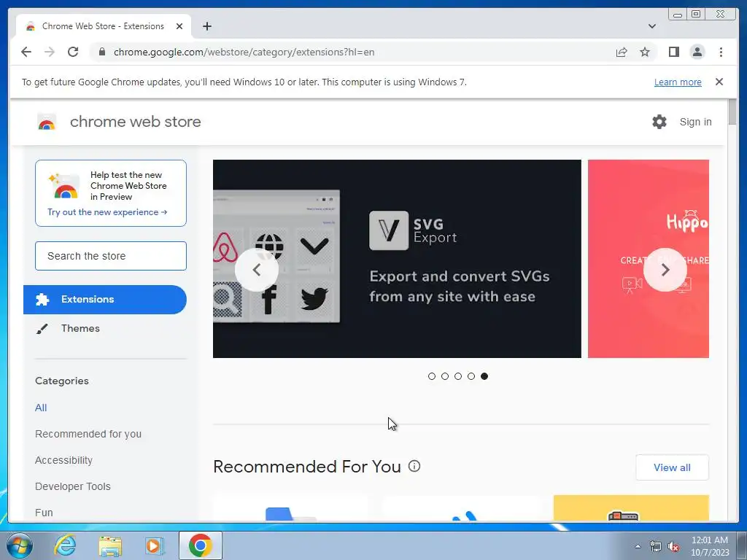Open Windows Explorer from taskbar
The height and width of the screenshot is (560, 747).
[x=110, y=545]
